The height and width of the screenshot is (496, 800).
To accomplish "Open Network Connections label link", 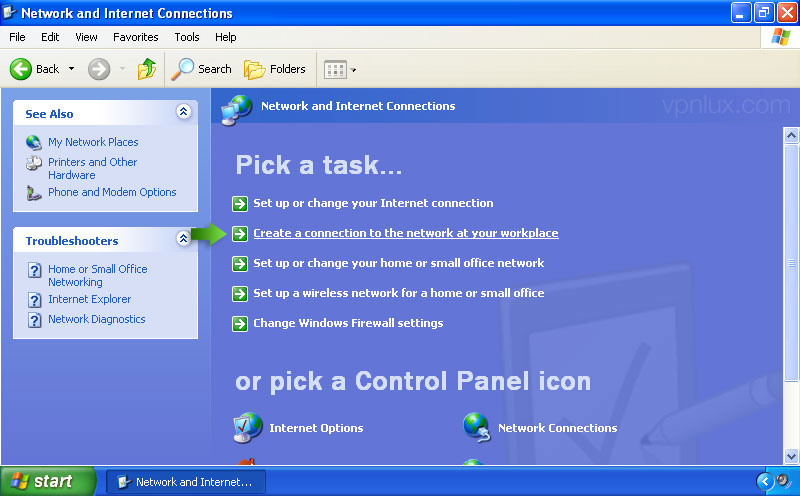I will click(x=558, y=428).
